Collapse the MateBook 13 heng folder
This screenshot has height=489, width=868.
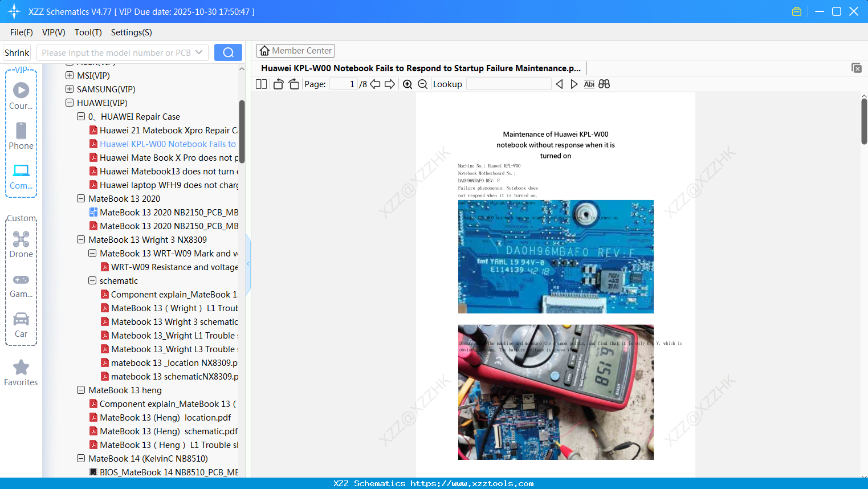(81, 390)
